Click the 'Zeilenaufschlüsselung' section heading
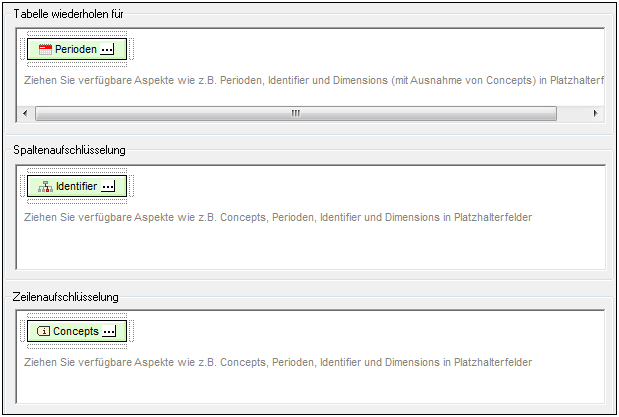This screenshot has height=417, width=619. tap(66, 296)
